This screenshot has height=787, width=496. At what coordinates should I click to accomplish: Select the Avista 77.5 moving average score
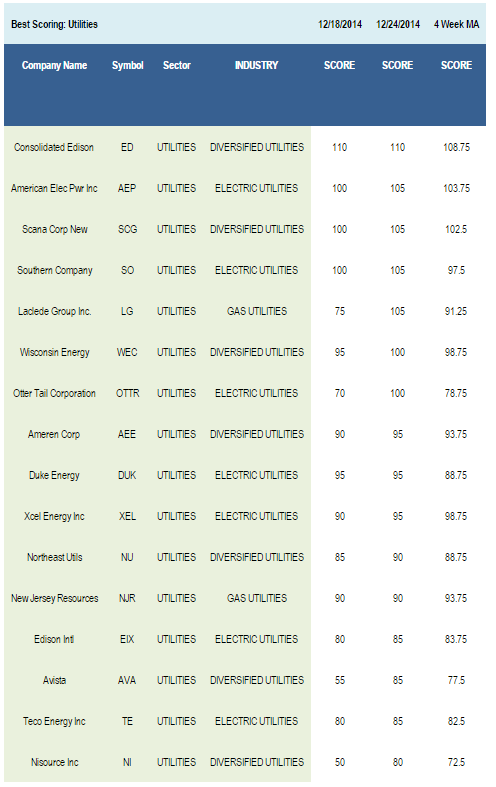point(456,680)
